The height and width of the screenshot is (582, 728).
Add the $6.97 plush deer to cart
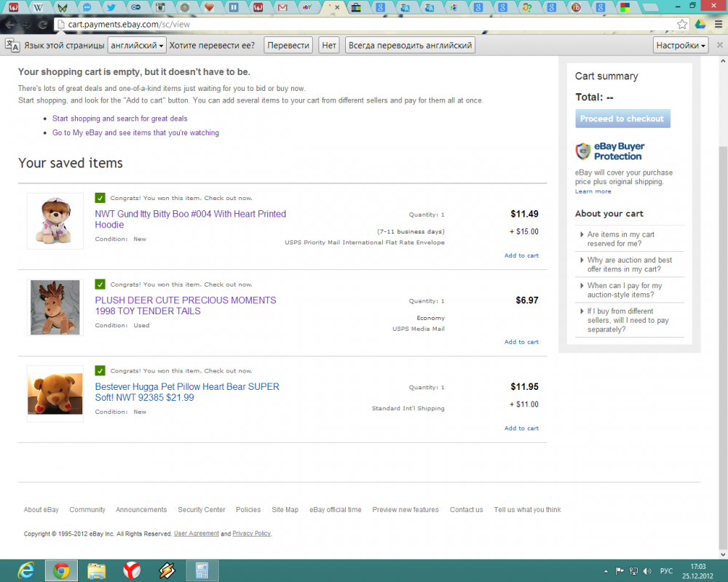tap(521, 342)
